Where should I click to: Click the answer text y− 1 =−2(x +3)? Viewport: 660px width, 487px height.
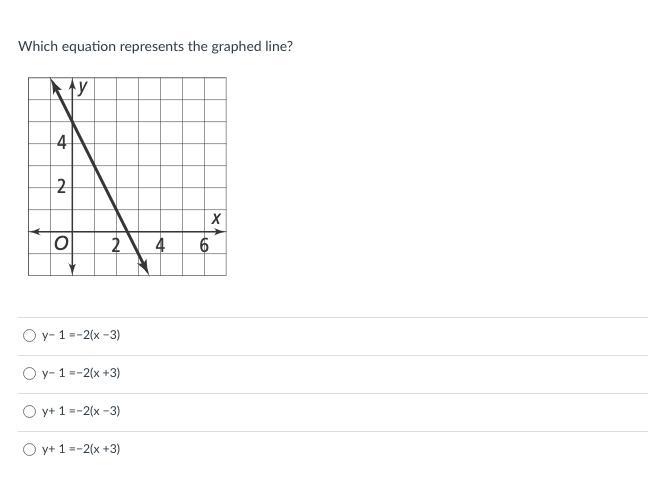[x=81, y=373]
